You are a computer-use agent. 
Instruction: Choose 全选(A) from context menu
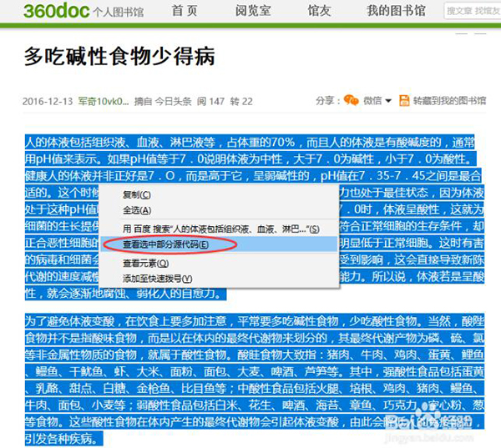pos(137,210)
